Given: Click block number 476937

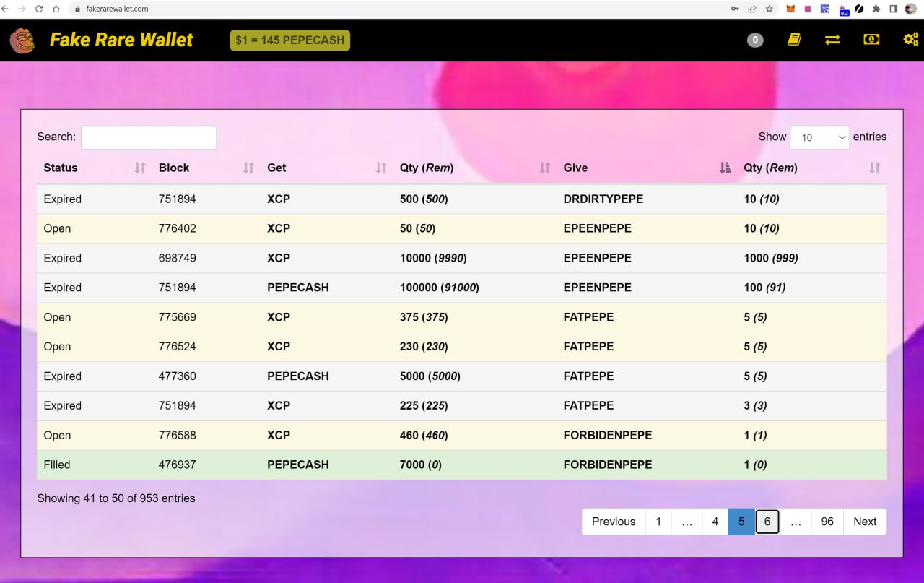Looking at the screenshot, I should [x=178, y=465].
